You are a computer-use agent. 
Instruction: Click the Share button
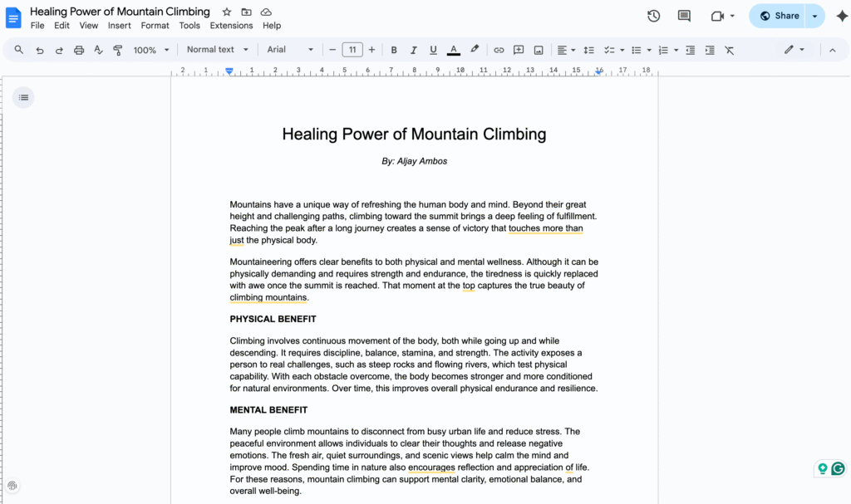pos(780,16)
